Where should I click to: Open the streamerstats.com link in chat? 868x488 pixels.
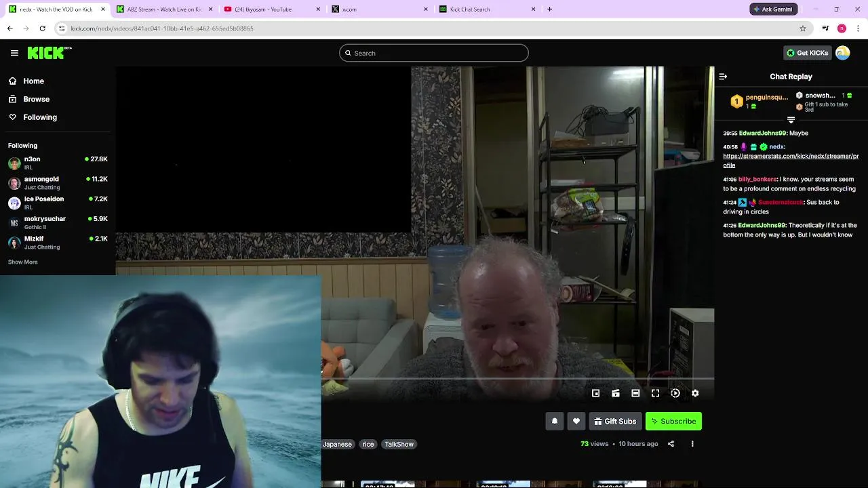[x=791, y=160]
